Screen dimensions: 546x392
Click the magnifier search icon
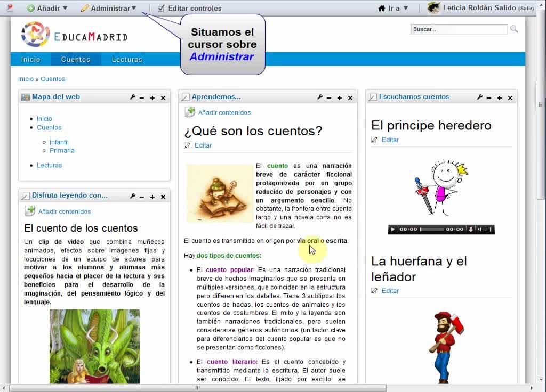click(x=514, y=29)
